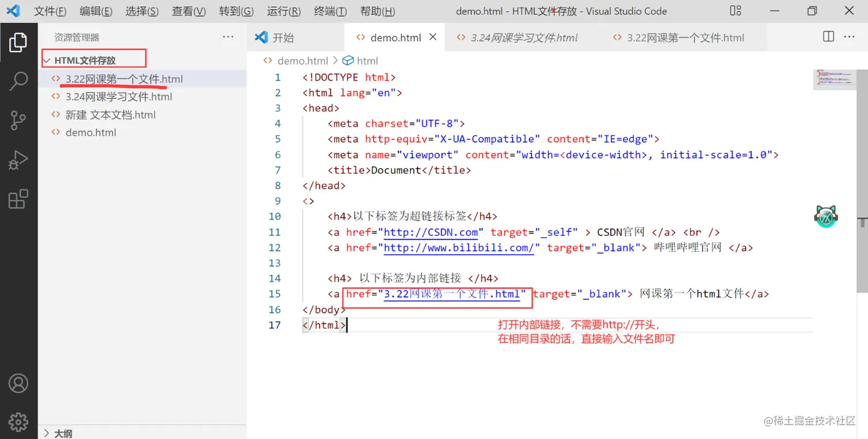Open the 查看(V) menu

189,11
